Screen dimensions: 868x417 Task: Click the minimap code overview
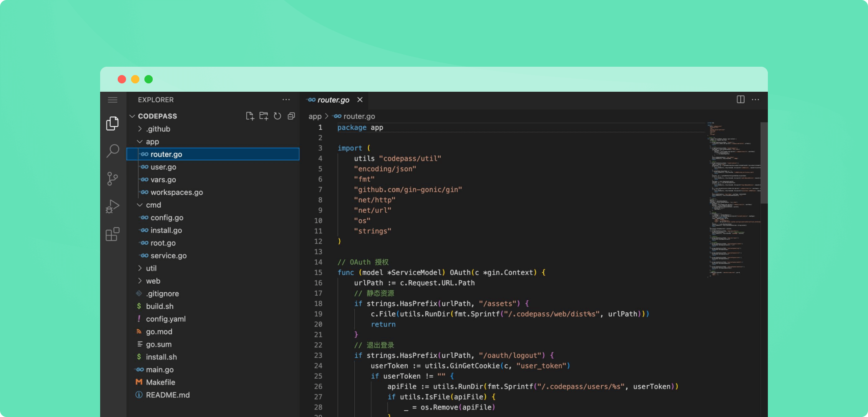(734, 200)
